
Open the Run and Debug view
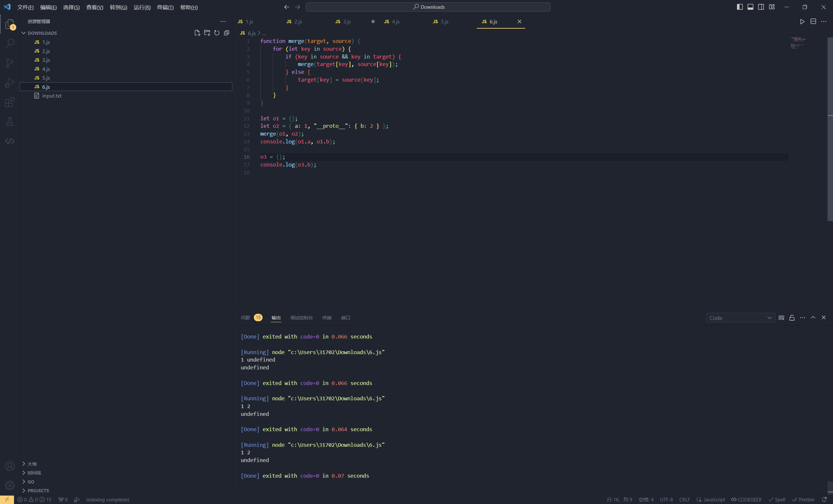pyautogui.click(x=10, y=82)
